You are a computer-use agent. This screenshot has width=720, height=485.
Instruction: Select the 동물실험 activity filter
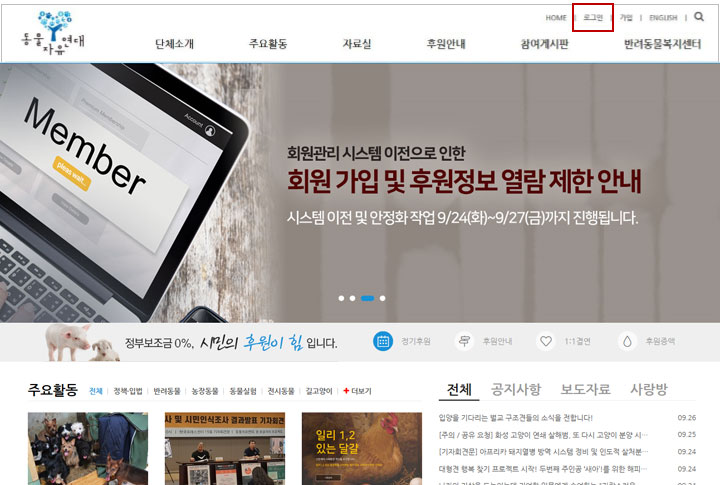[243, 391]
